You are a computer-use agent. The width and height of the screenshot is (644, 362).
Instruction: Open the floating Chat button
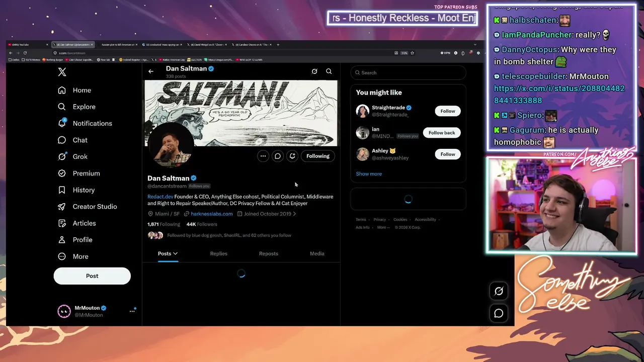(499, 313)
